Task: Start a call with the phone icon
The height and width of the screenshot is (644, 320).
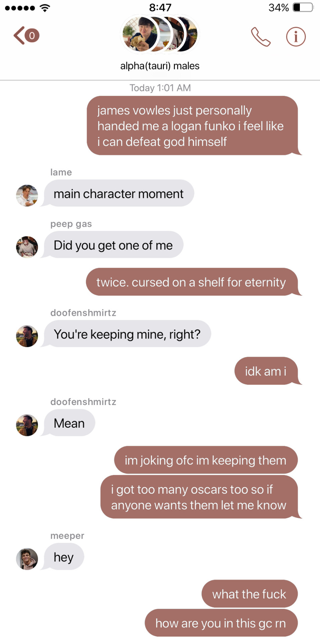Action: tap(261, 37)
